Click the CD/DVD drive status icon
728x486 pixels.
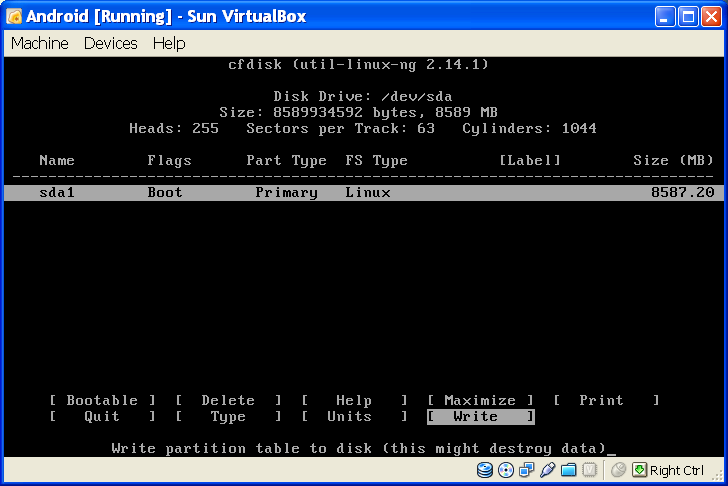pyautogui.click(x=506, y=470)
